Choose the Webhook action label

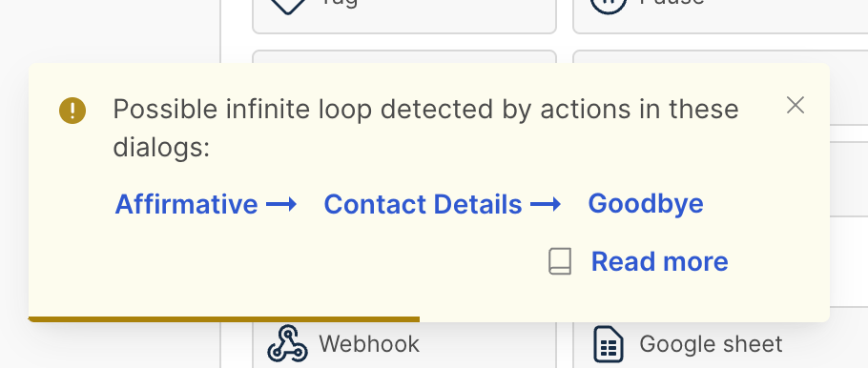point(369,344)
